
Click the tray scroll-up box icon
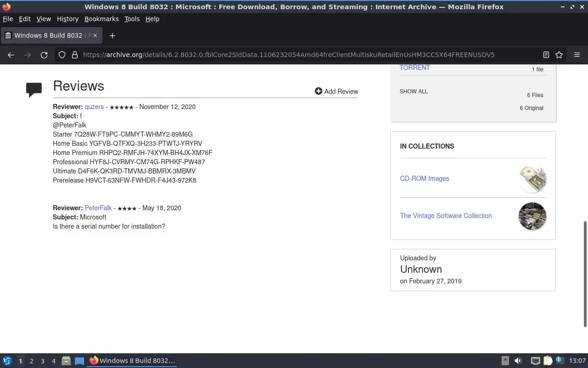click(505, 361)
